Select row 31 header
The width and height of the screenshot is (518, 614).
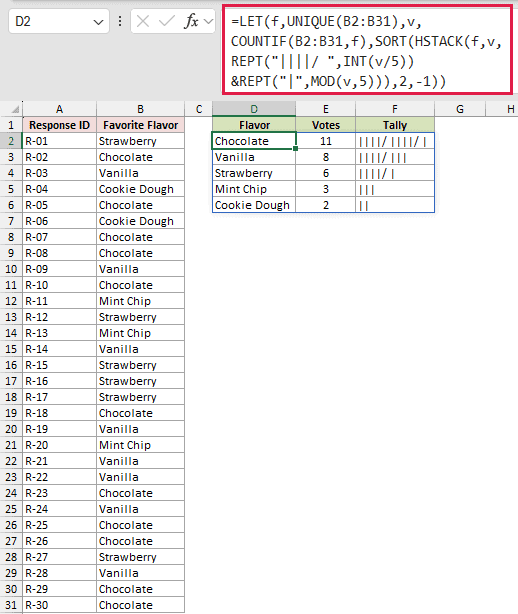click(x=11, y=605)
